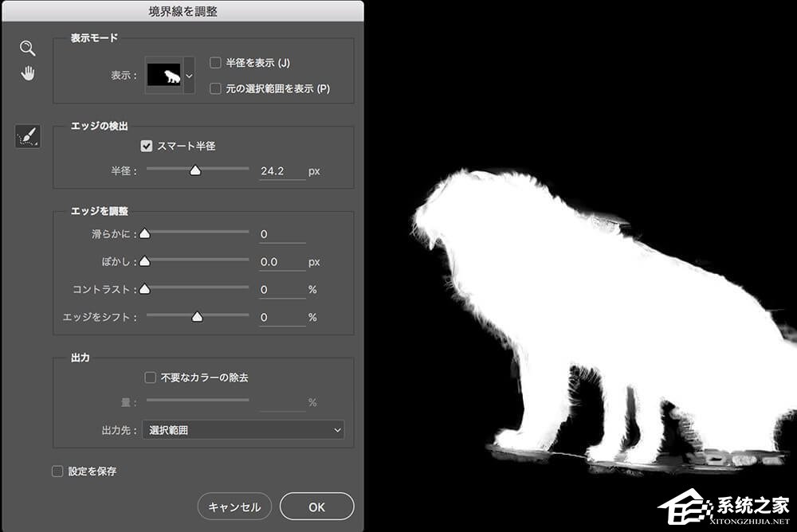Screen dimensions: 797x532
Task: Click the radius value field showing 24.2
Action: pyautogui.click(x=281, y=170)
